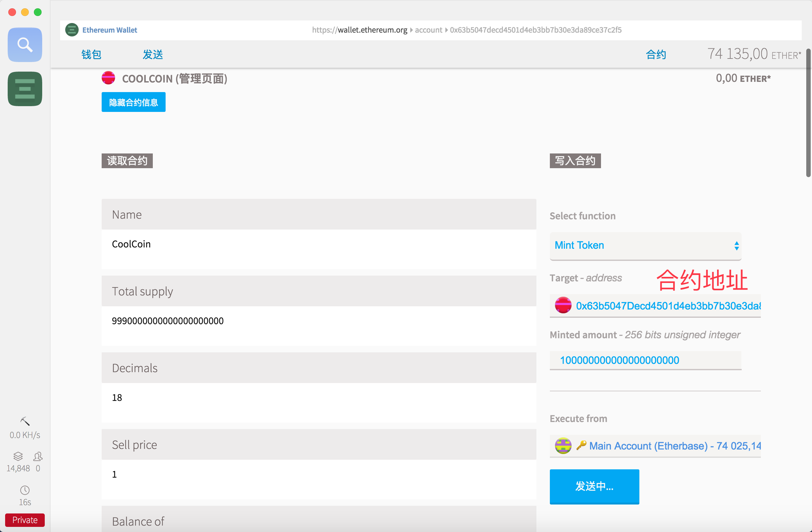Switch to the 钱包 tab

[91, 55]
